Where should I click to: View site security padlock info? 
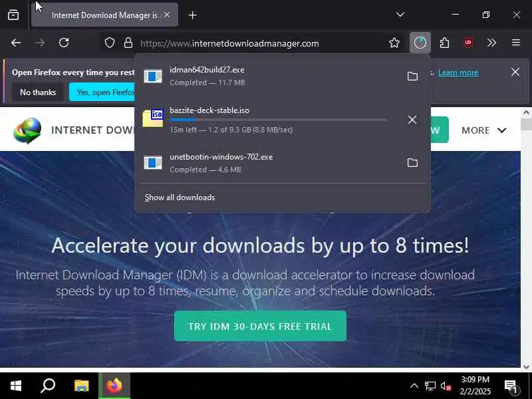coord(128,43)
